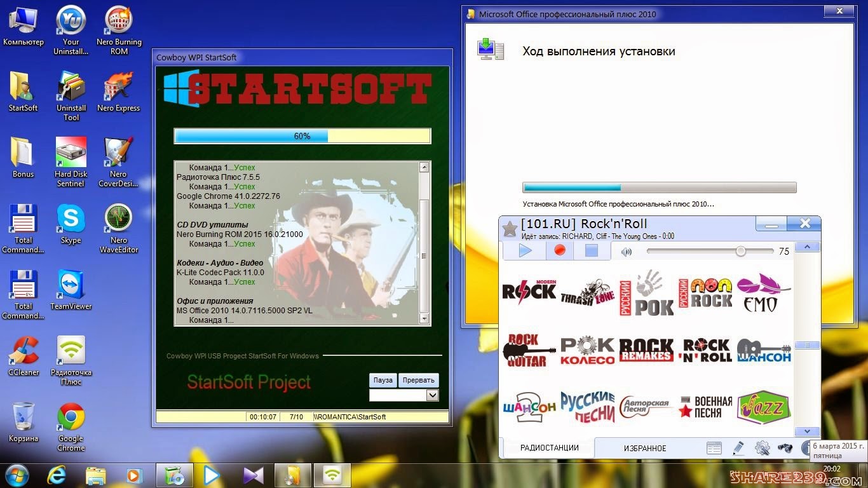868x488 pixels.
Task: Select the Modern Rock station
Action: coord(529,292)
